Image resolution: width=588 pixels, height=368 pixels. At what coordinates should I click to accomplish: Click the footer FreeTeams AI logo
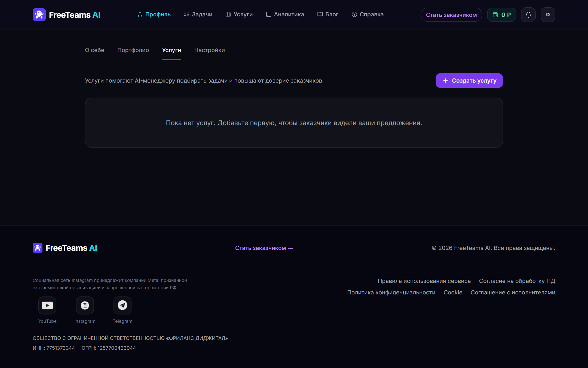pyautogui.click(x=65, y=248)
